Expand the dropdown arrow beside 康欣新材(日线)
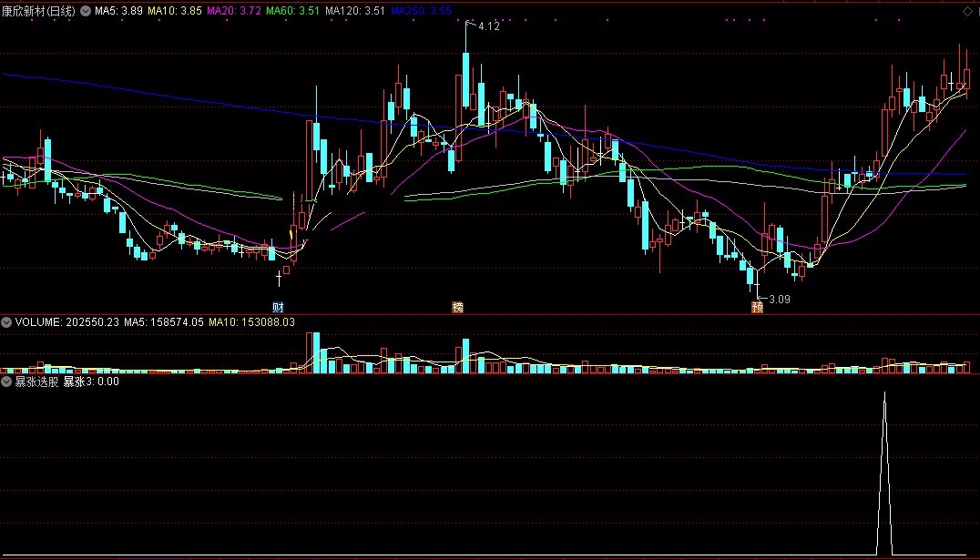Viewport: 980px width, 560px height. (x=86, y=11)
